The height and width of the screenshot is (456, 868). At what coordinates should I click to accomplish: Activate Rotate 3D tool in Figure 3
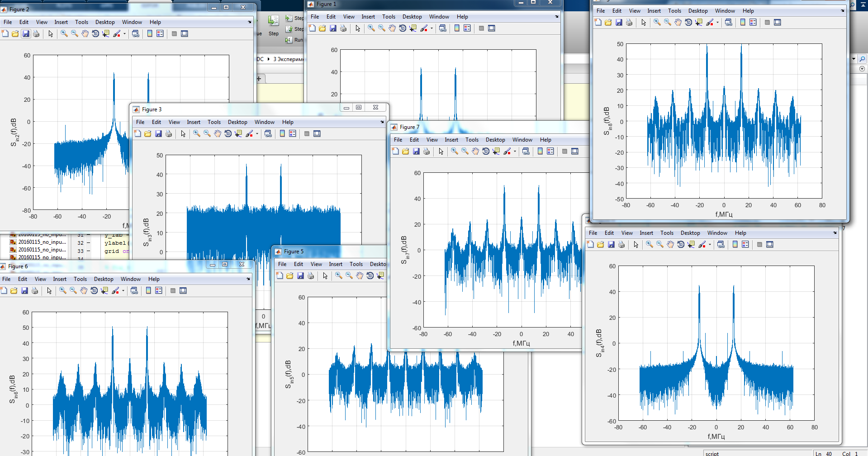(228, 133)
